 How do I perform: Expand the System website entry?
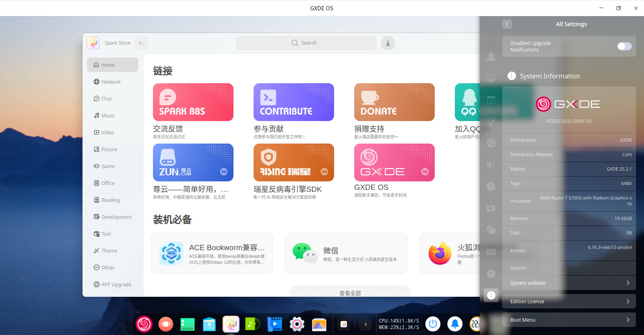pyautogui.click(x=569, y=283)
